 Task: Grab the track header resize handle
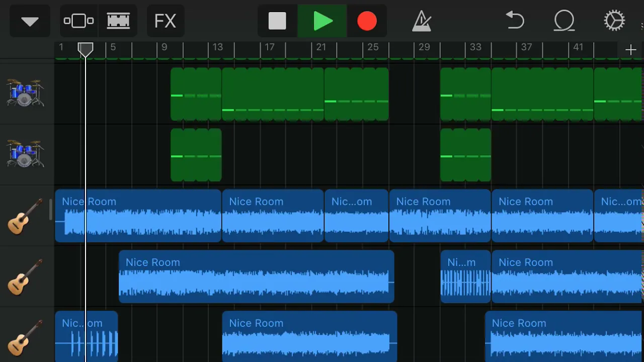51,210
